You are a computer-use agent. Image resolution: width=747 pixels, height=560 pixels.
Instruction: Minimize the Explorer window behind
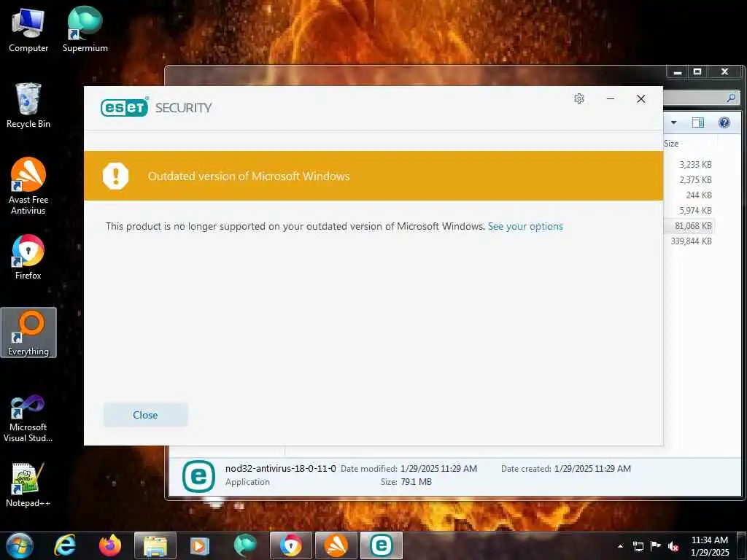click(678, 72)
